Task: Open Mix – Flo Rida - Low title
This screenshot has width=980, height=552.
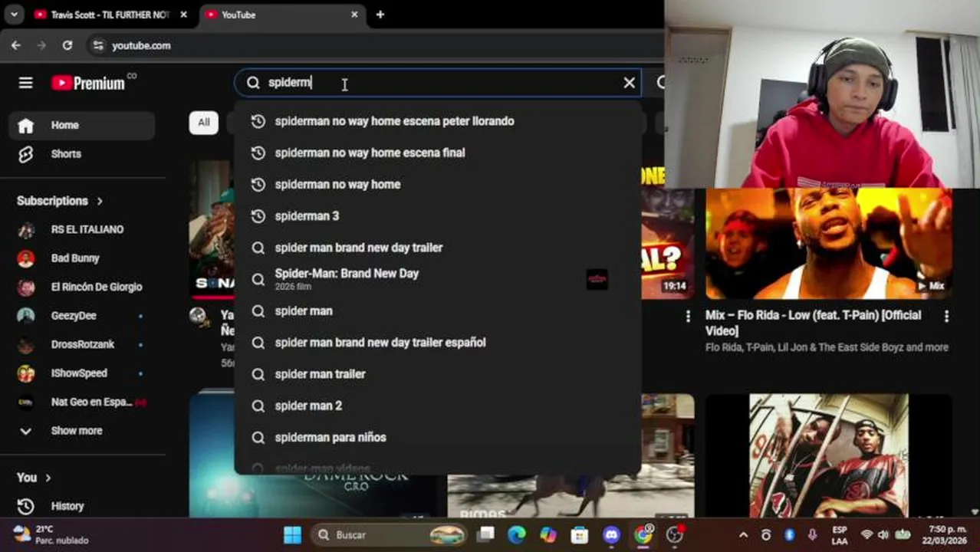Action: [814, 323]
